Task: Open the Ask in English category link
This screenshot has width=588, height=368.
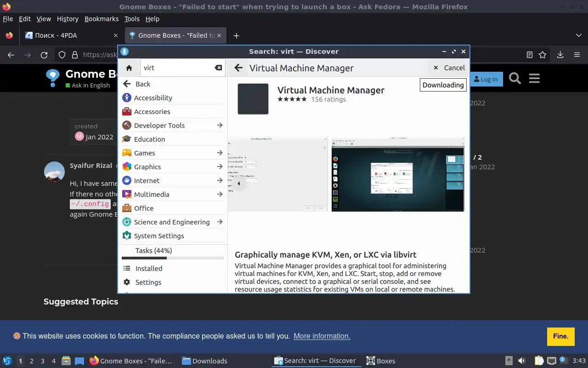Action: [x=88, y=85]
